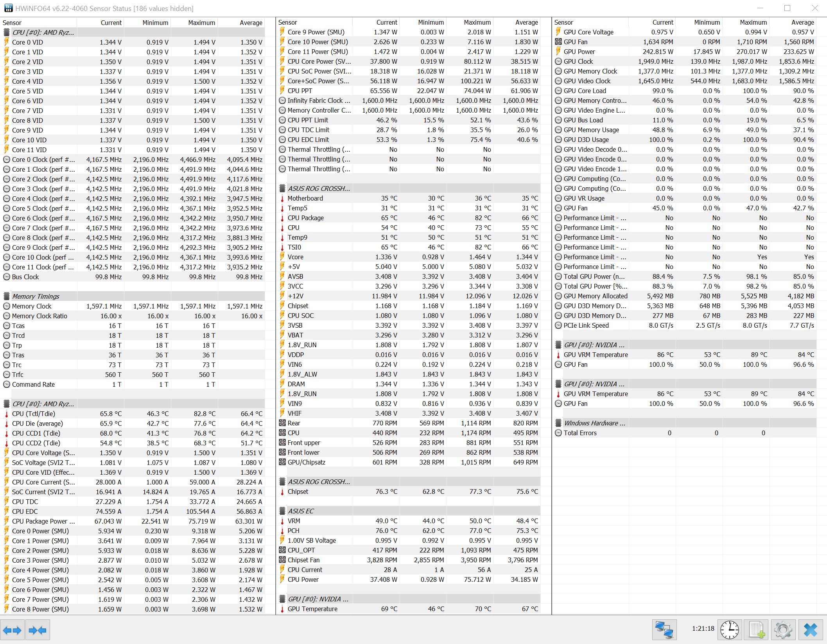Open sensor settings gear icon
827x644 pixels.
click(x=783, y=630)
